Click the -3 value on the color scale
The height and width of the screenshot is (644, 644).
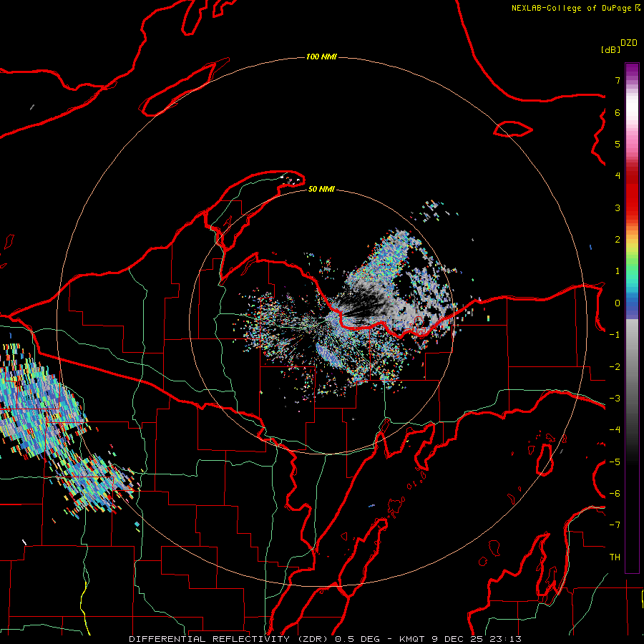point(615,399)
